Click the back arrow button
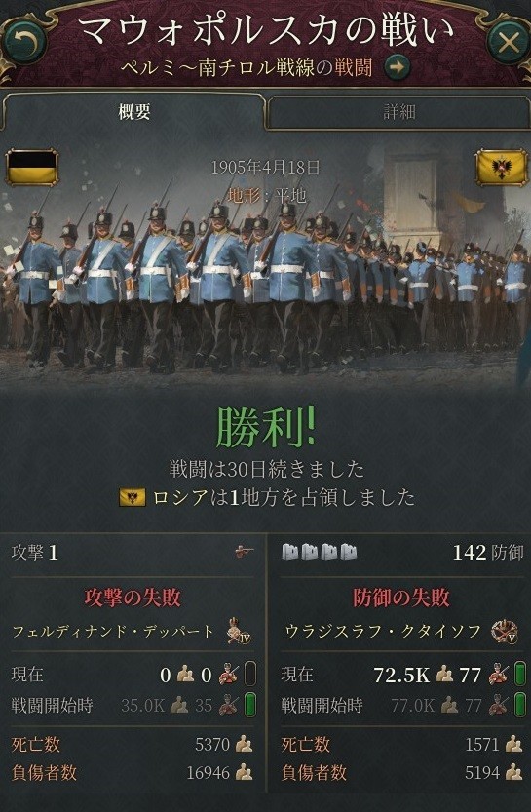Screen dimensions: 531x812 tap(23, 42)
